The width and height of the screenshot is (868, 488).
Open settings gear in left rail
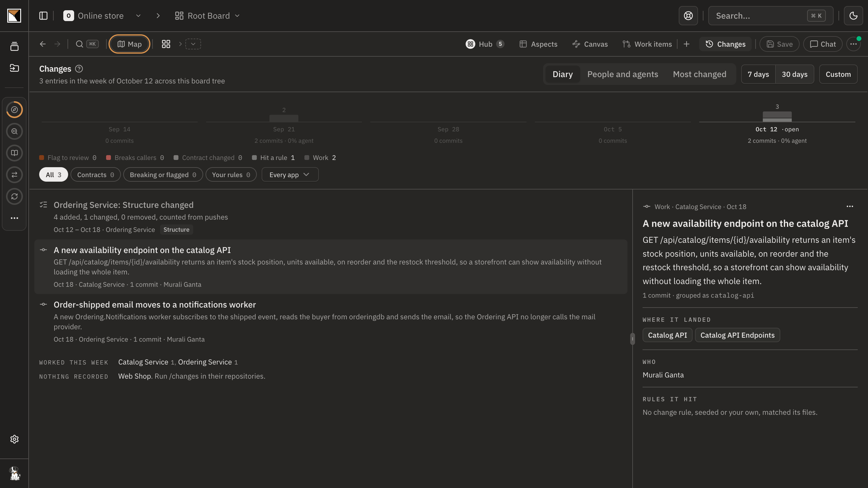(x=14, y=439)
